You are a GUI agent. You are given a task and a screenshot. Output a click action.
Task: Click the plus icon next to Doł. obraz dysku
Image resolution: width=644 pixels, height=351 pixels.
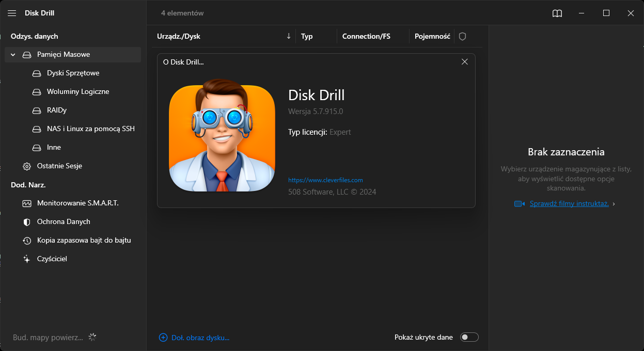163,338
